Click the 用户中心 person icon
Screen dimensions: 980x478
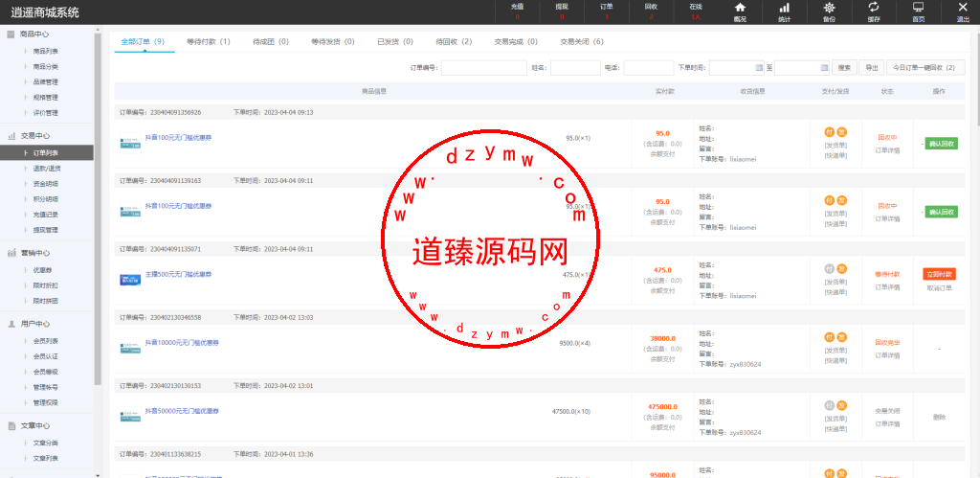(x=11, y=324)
